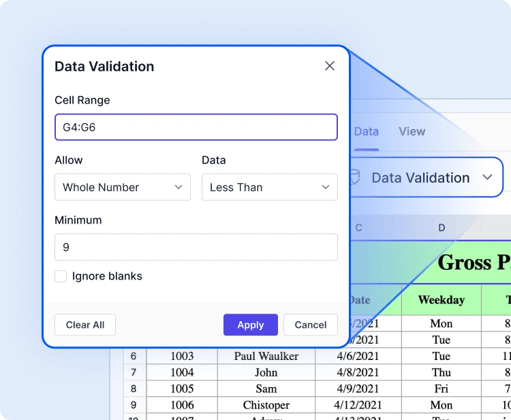
Task: Switch to the View tab
Action: (x=412, y=132)
